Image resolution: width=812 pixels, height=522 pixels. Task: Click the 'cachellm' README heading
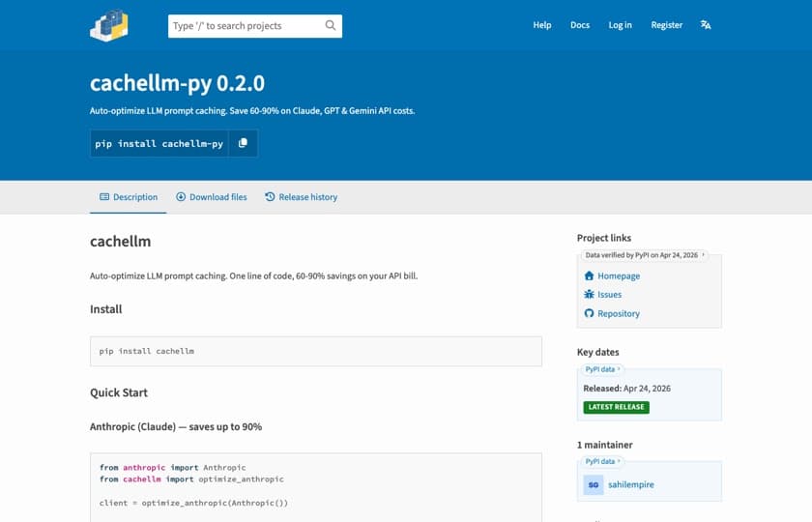click(x=120, y=242)
